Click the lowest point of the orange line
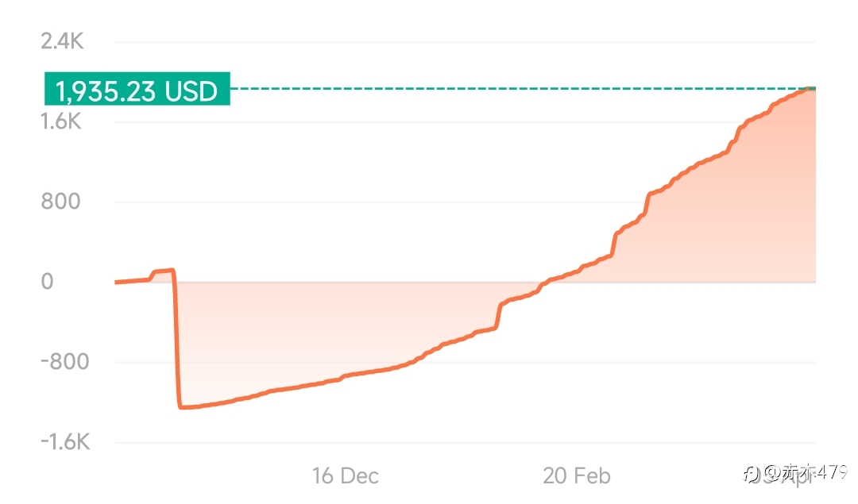The height and width of the screenshot is (504, 858). (181, 406)
